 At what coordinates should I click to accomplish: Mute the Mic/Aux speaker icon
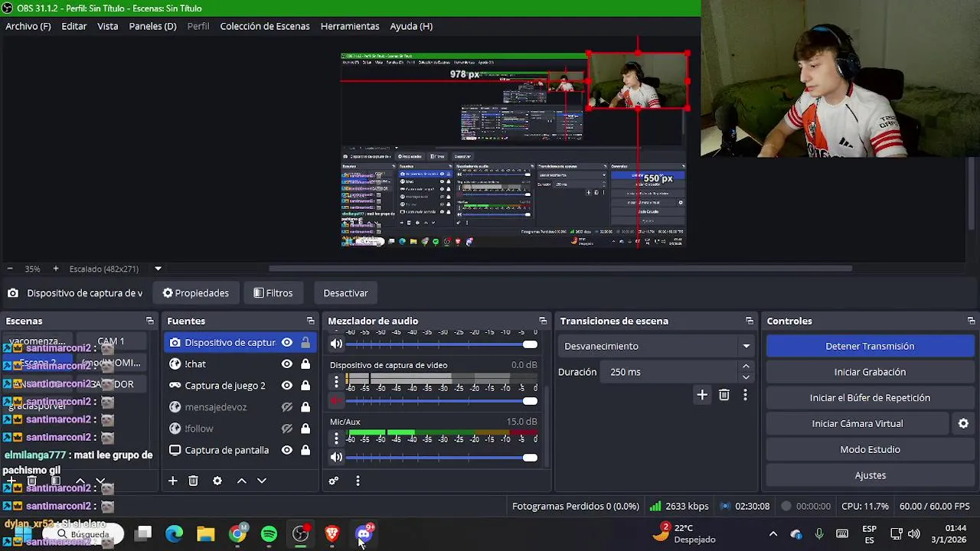point(336,457)
